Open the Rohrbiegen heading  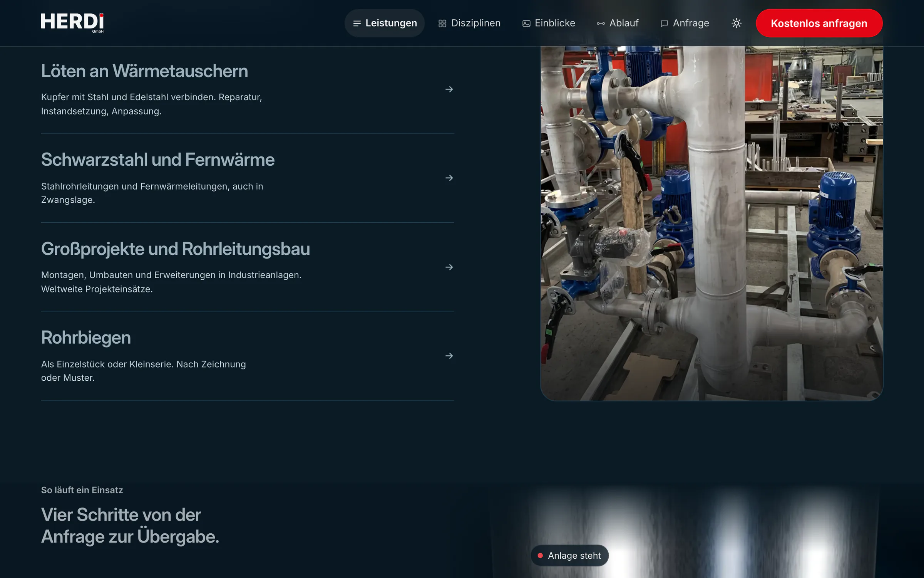(x=86, y=338)
